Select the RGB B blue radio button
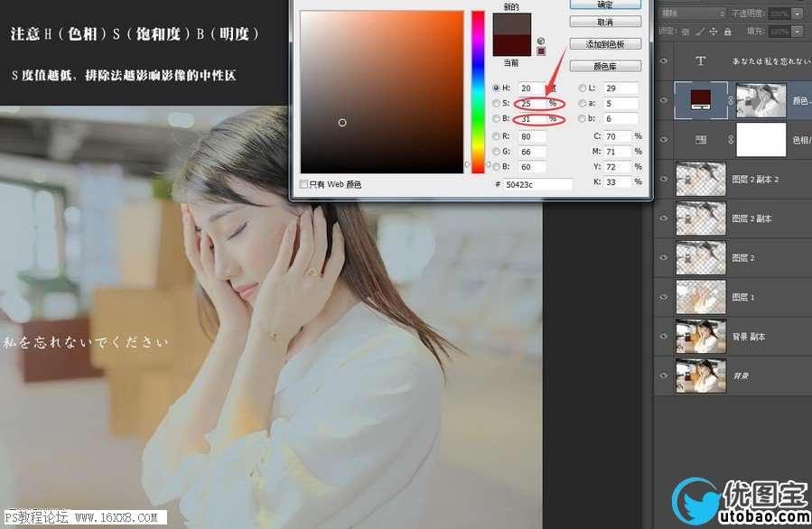The width and height of the screenshot is (812, 529). 496,167
